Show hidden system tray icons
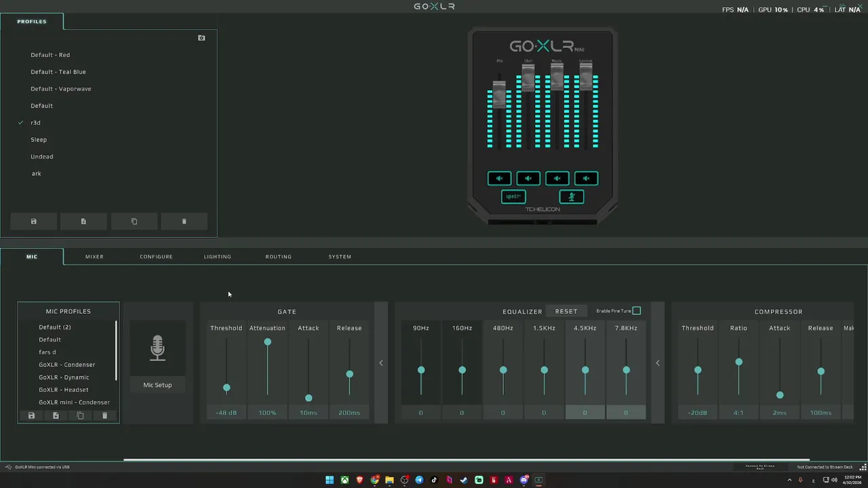868x488 pixels. click(789, 480)
